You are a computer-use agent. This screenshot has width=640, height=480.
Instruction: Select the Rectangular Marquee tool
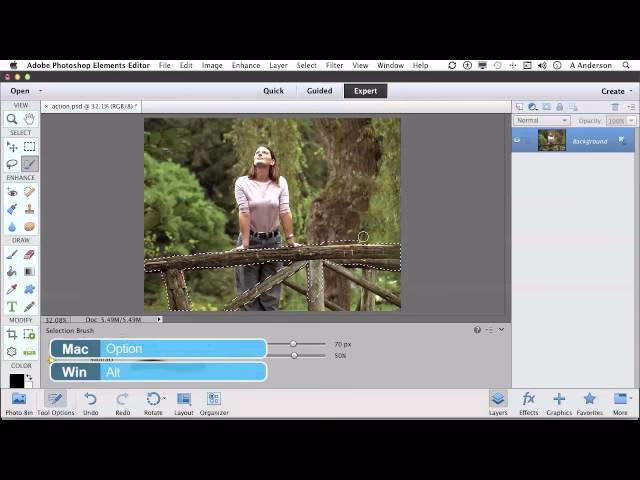point(29,147)
